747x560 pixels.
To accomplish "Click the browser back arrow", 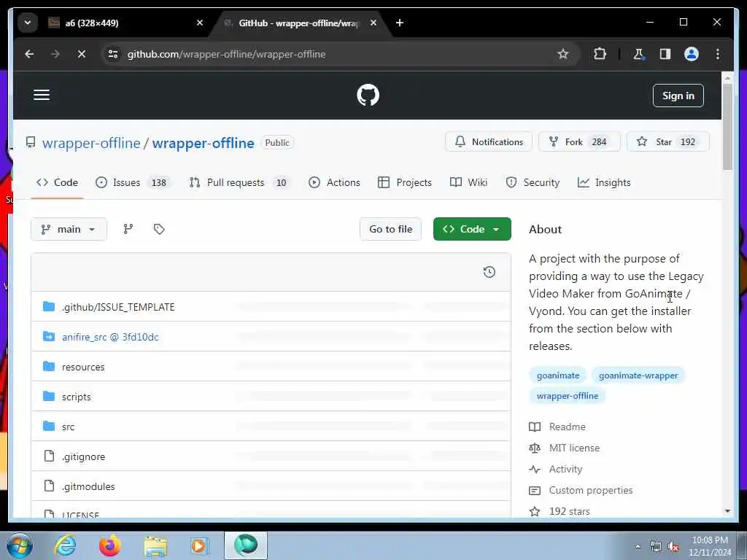I will coord(29,54).
